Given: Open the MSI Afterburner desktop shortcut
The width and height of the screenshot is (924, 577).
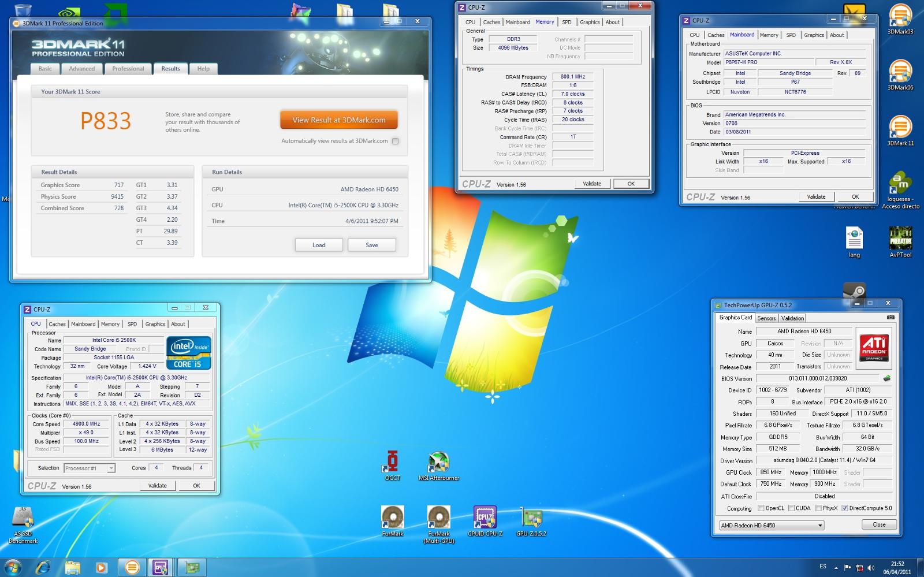Looking at the screenshot, I should [439, 466].
